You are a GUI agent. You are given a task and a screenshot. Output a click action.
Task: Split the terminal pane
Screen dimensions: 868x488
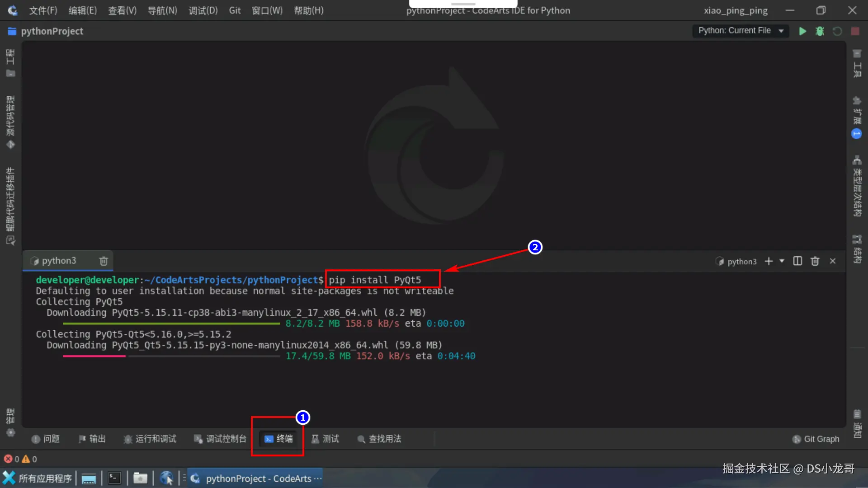[x=797, y=261]
